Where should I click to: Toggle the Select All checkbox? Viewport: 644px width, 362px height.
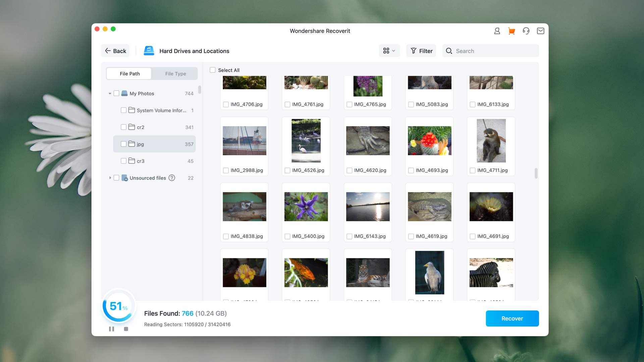point(212,70)
